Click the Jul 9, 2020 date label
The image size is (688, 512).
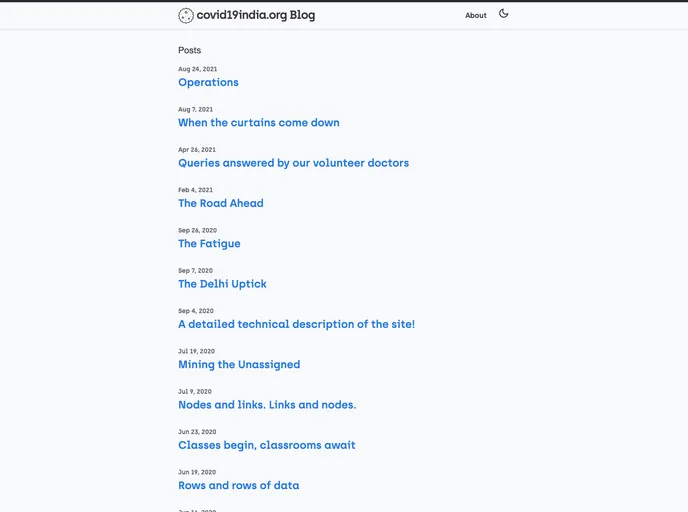[194, 392]
